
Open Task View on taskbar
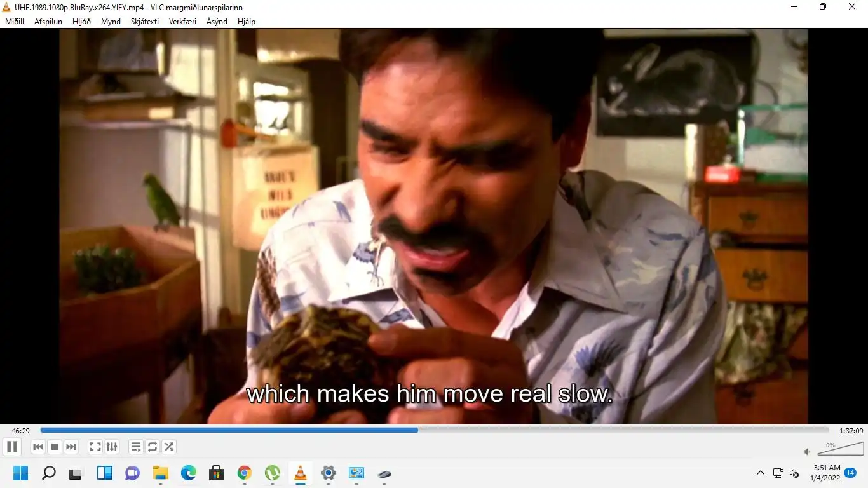76,473
